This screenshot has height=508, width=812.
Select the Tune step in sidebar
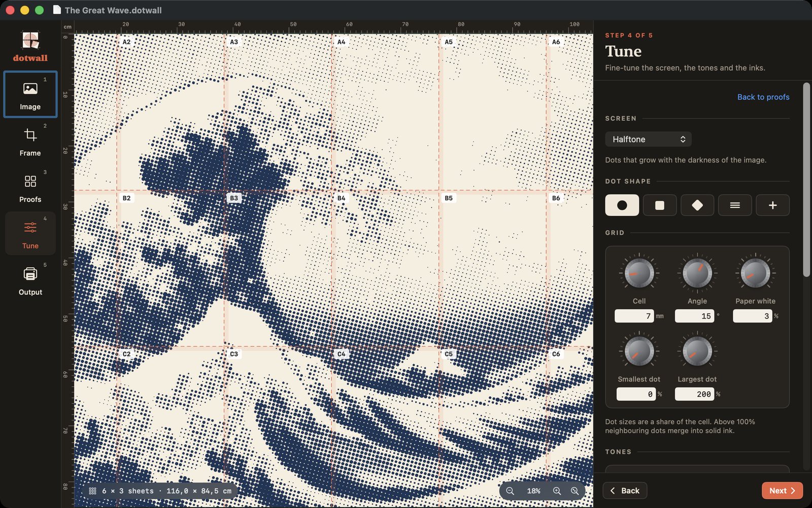click(30, 234)
